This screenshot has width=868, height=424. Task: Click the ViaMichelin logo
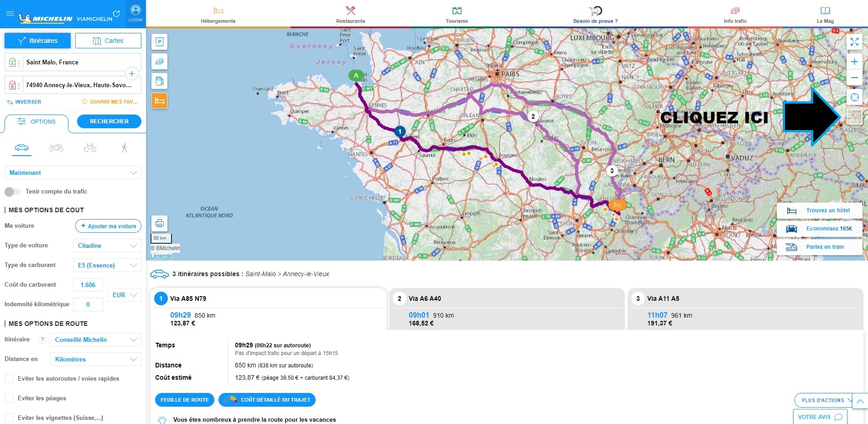point(65,18)
